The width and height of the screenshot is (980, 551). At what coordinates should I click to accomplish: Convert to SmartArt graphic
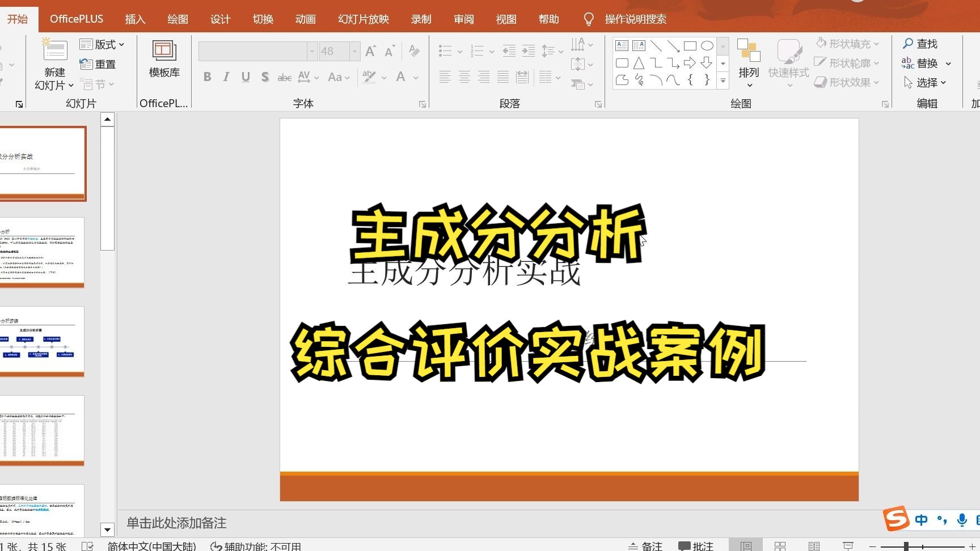click(x=582, y=84)
